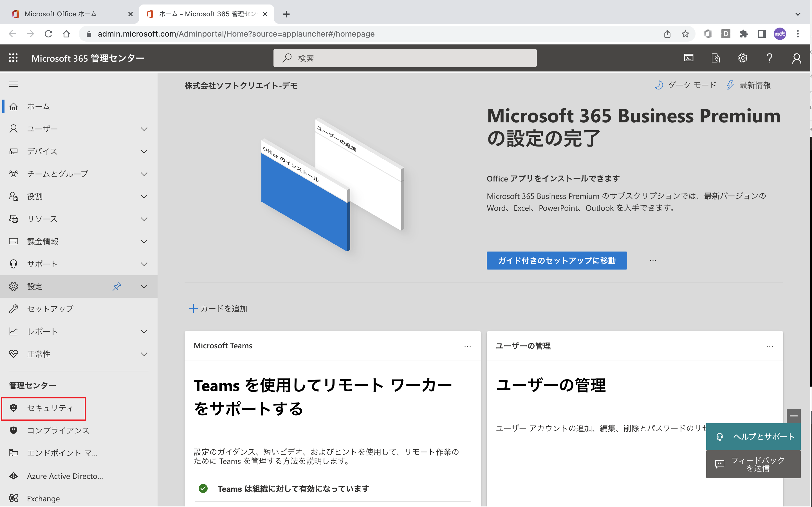This screenshot has height=507, width=812.
Task: Click ヘルプとサポート button
Action: (753, 437)
